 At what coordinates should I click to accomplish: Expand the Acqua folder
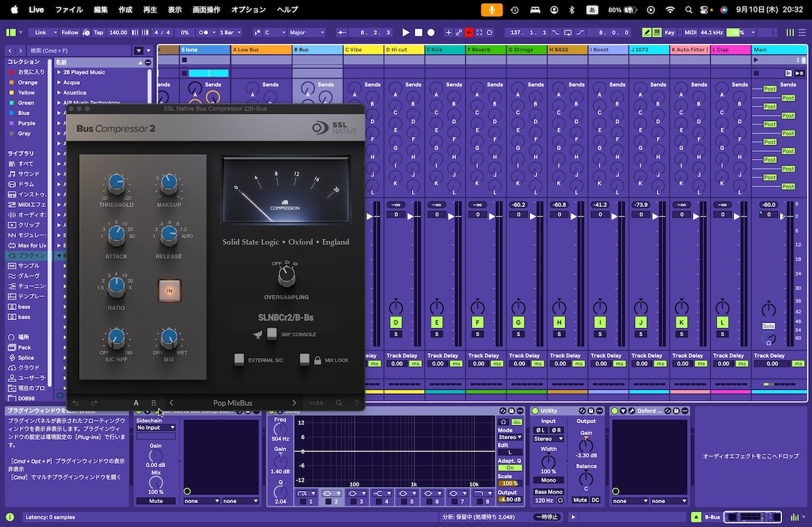pos(59,83)
